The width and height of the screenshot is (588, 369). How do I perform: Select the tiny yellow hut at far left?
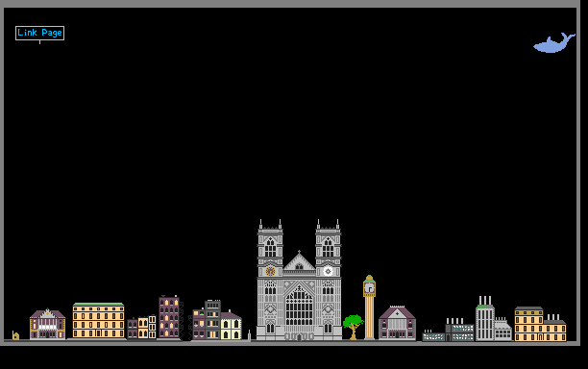tap(15, 335)
